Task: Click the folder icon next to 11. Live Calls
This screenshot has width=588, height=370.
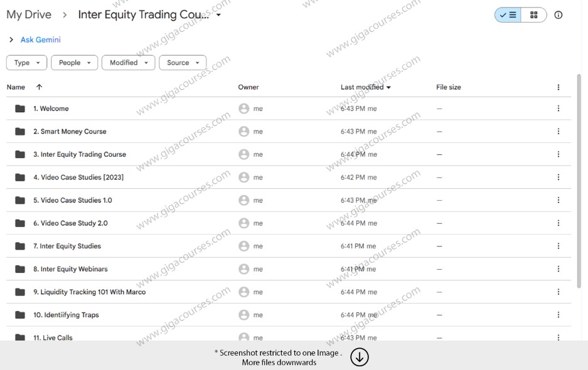Action: pyautogui.click(x=19, y=337)
